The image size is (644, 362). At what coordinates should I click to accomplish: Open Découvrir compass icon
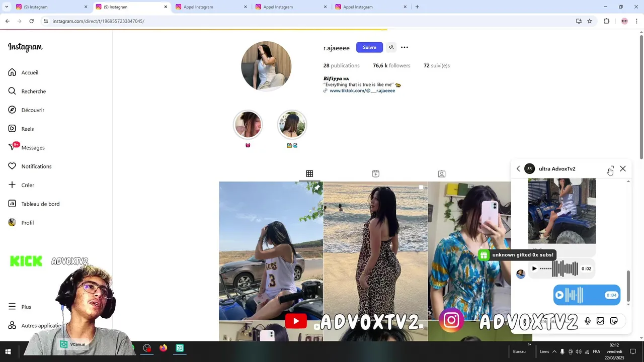[12, 110]
